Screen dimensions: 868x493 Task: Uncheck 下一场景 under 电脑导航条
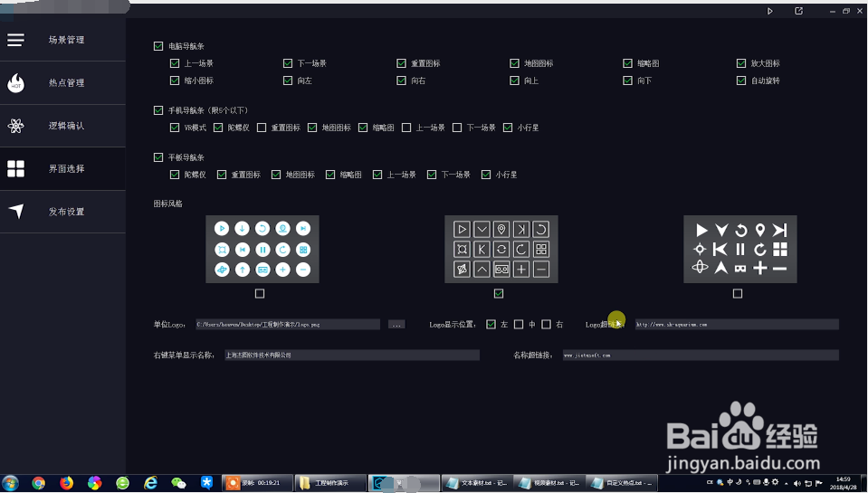(287, 63)
